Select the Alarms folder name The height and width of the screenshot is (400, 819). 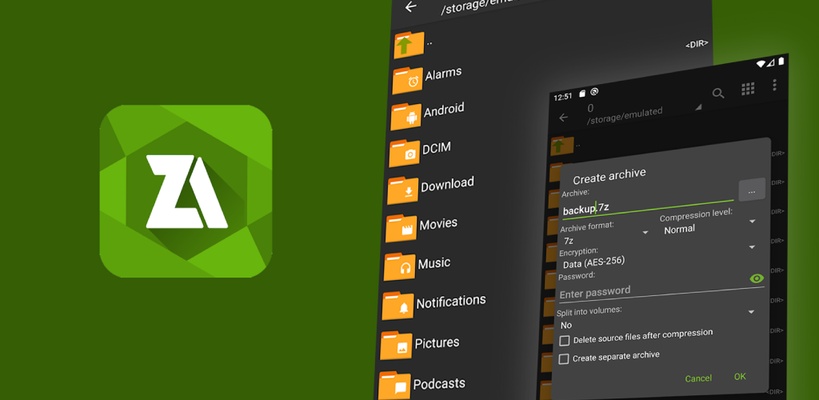pyautogui.click(x=443, y=74)
